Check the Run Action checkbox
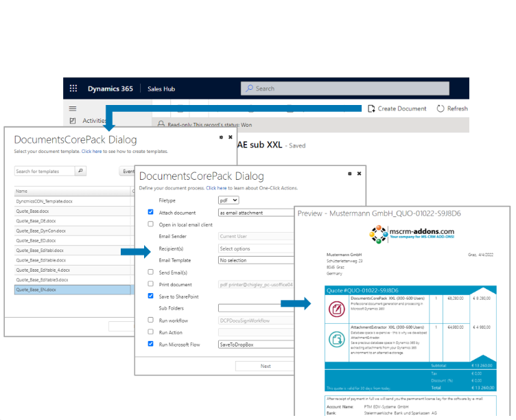Image resolution: width=516 pixels, height=420 pixels. click(x=151, y=331)
